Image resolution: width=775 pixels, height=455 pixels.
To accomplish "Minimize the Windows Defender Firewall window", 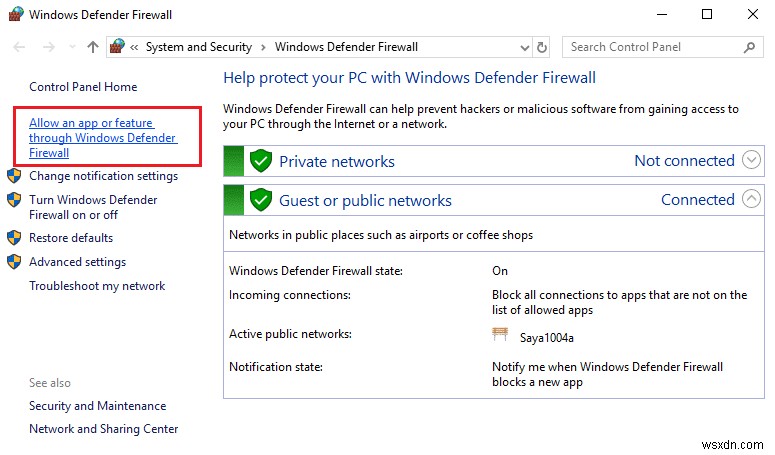I will [x=662, y=14].
